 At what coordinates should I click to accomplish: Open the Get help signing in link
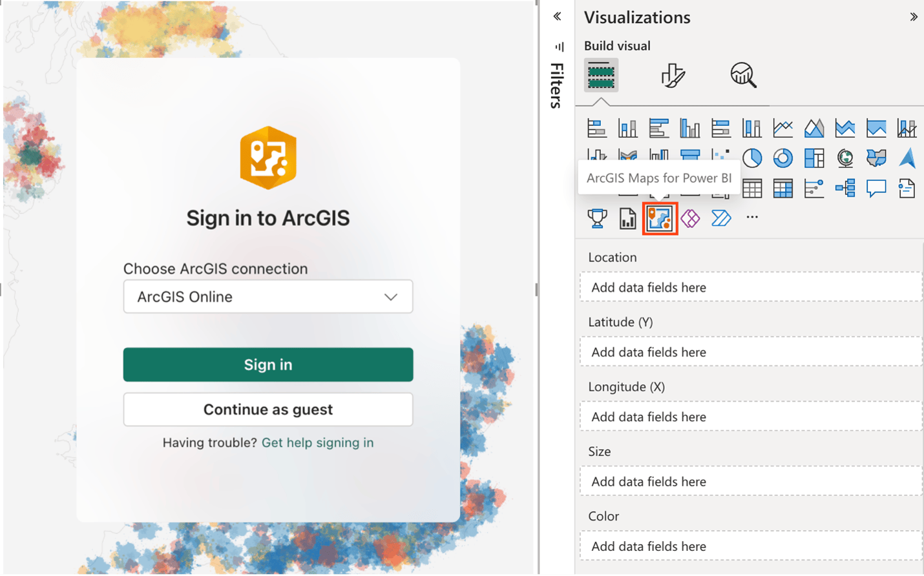(317, 443)
